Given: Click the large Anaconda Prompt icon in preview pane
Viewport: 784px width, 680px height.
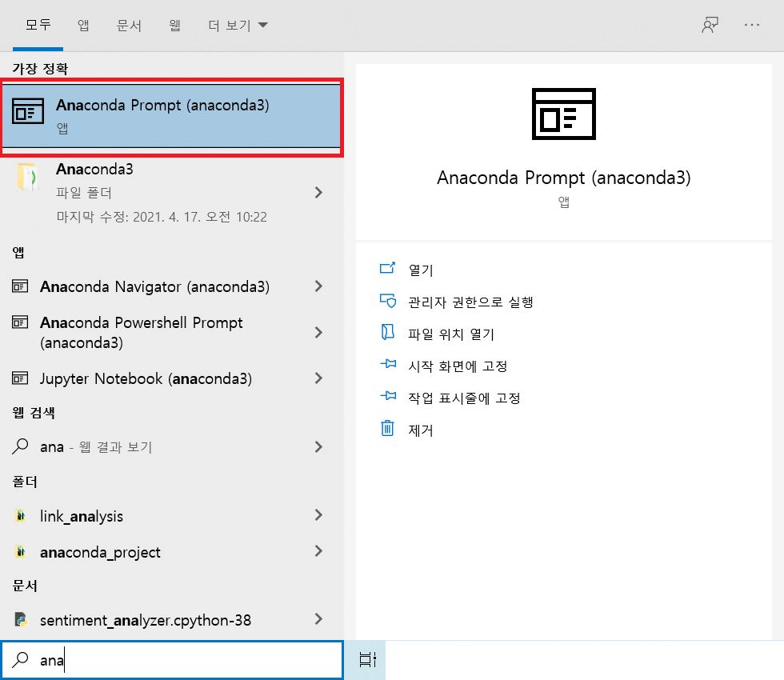Looking at the screenshot, I should pyautogui.click(x=563, y=114).
